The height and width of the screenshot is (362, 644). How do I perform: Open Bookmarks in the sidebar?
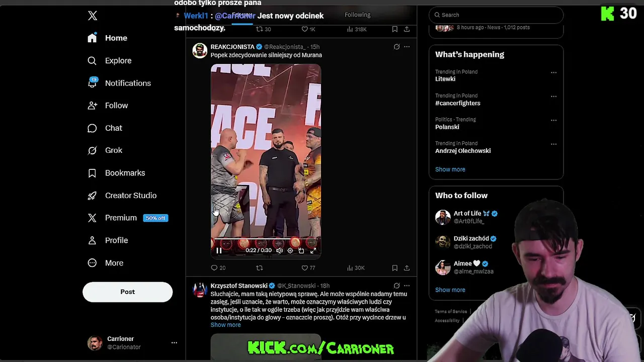pos(116,173)
